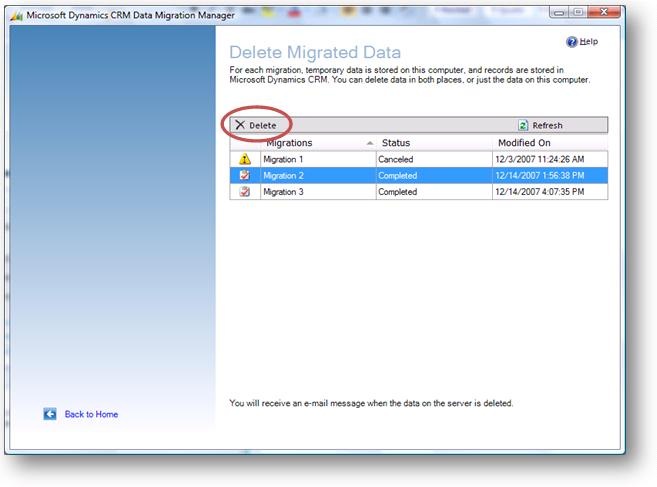Click the blue Help question mark icon

tap(572, 42)
